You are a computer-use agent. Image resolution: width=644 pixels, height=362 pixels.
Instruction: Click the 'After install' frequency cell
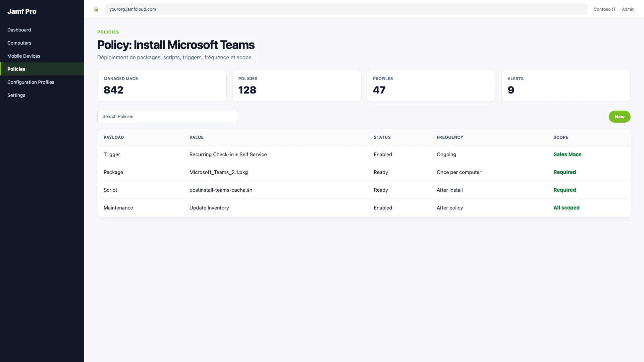(x=449, y=190)
